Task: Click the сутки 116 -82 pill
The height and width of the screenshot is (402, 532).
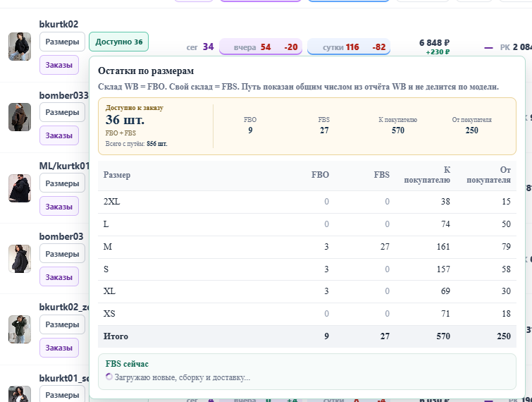Action: point(349,47)
